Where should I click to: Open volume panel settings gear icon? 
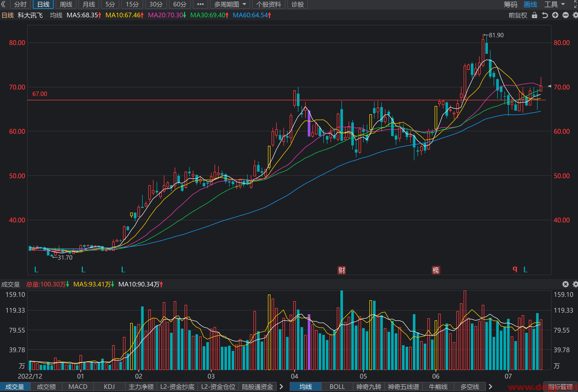click(x=575, y=284)
